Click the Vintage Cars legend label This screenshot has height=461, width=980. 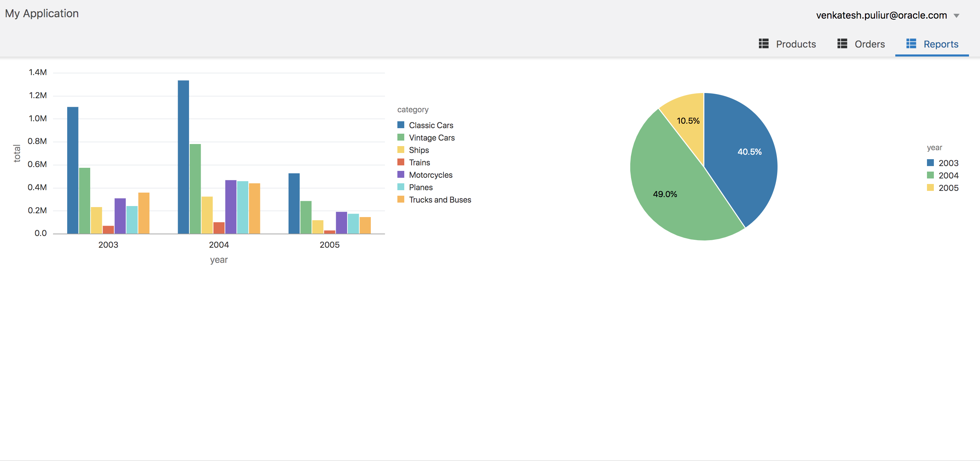(432, 138)
